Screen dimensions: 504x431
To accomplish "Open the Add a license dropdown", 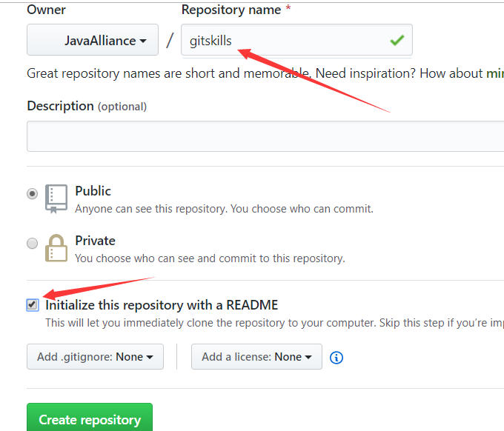I will click(x=256, y=357).
